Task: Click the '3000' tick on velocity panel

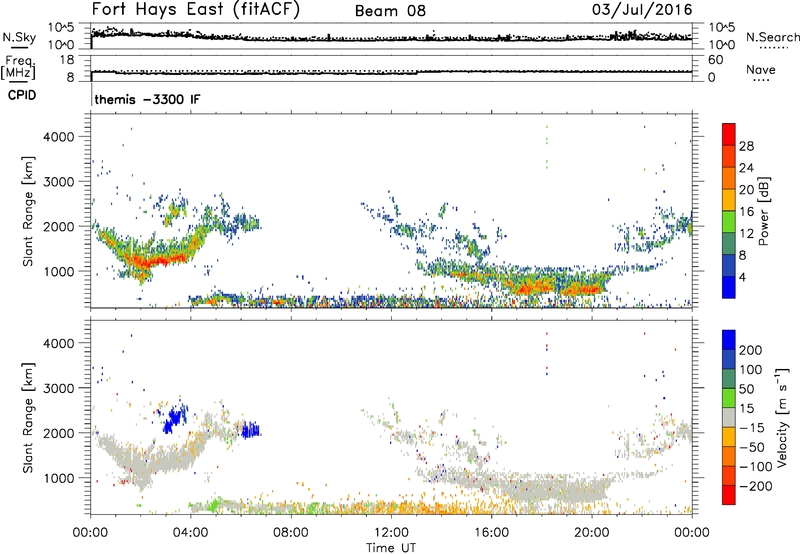Action: point(59,388)
